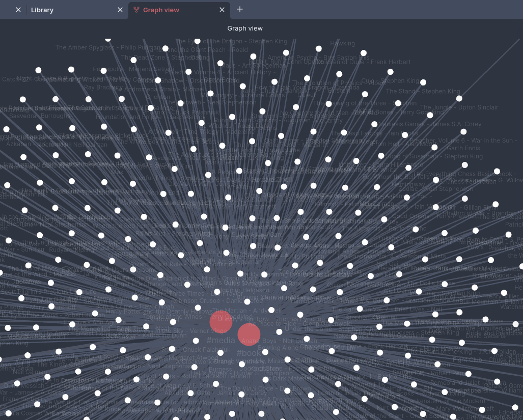Close the Library tab
523x420 pixels.
pyautogui.click(x=120, y=10)
